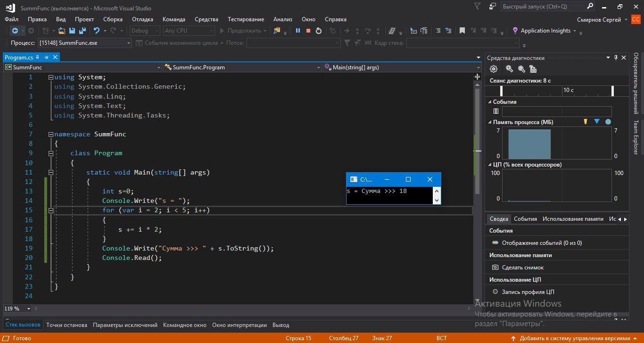Click the bookmark toggle icon in toolbar
This screenshot has height=343, width=644.
click(x=462, y=31)
